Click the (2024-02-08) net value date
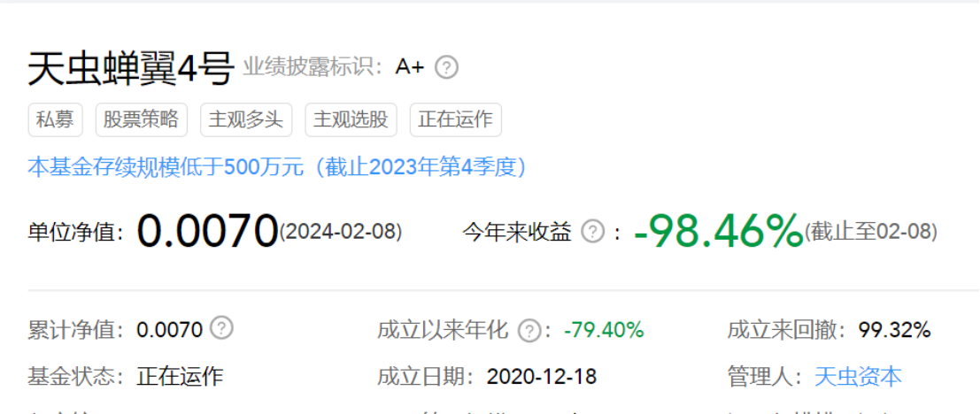 (341, 233)
